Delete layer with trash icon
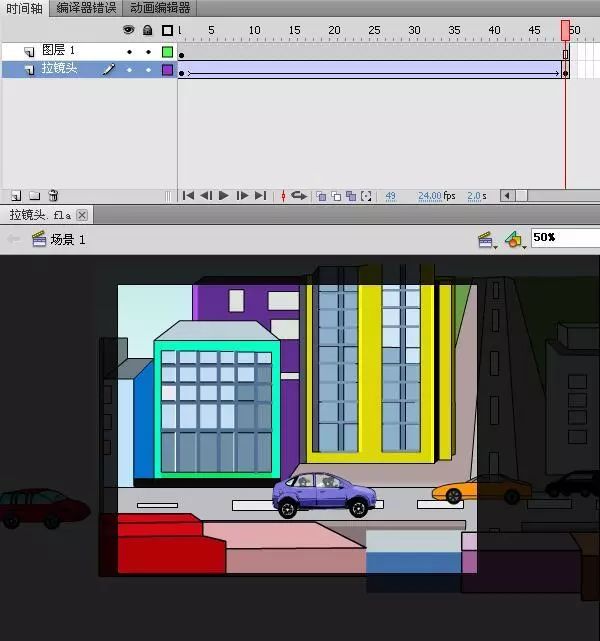 (x=54, y=195)
